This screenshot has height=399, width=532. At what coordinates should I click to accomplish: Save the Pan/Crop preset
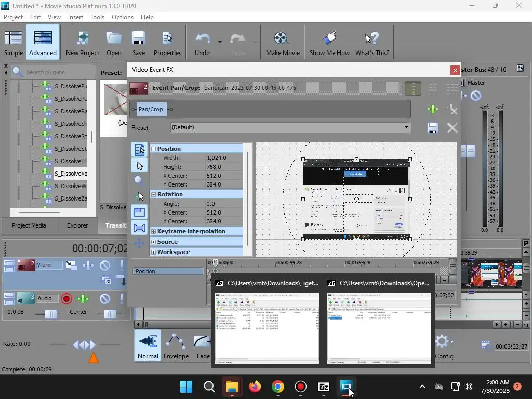coord(433,128)
